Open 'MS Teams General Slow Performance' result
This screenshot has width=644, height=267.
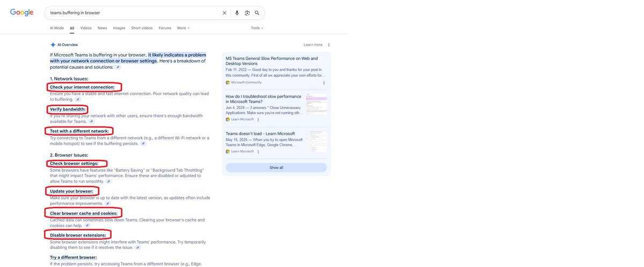tap(272, 61)
